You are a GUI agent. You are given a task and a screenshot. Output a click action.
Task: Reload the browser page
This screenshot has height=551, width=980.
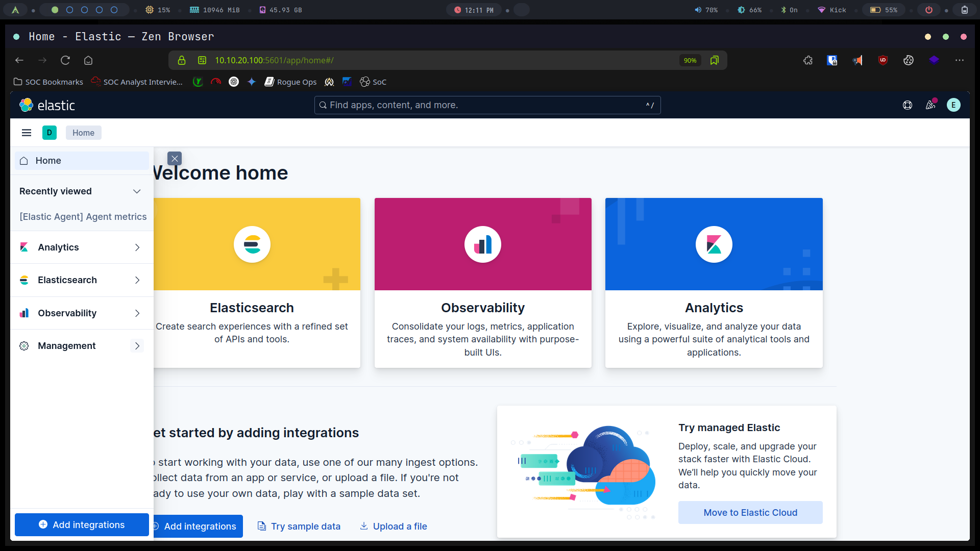coord(65,60)
